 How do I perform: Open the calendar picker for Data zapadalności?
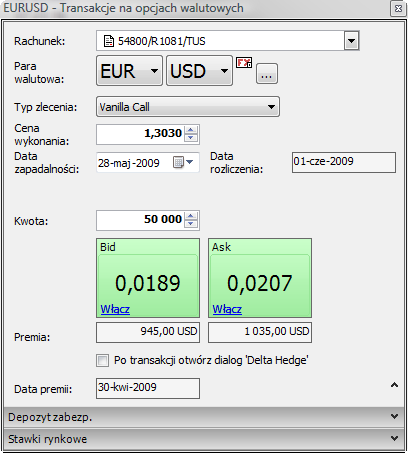click(x=183, y=162)
